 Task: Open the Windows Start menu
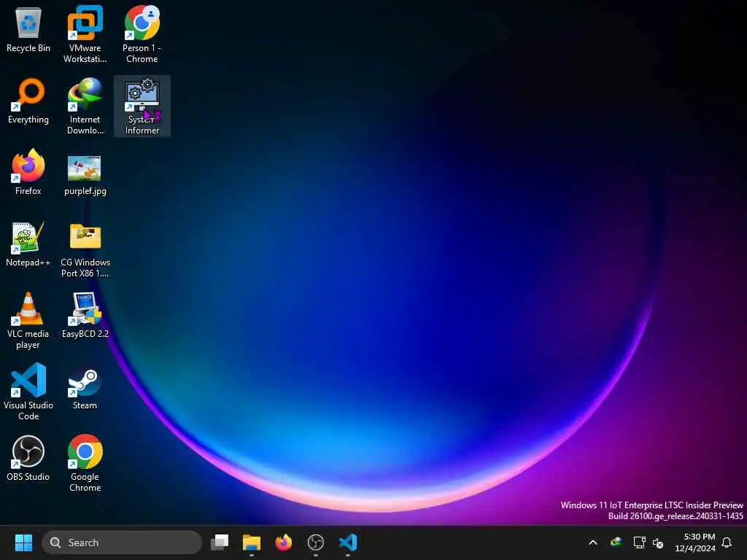(23, 542)
